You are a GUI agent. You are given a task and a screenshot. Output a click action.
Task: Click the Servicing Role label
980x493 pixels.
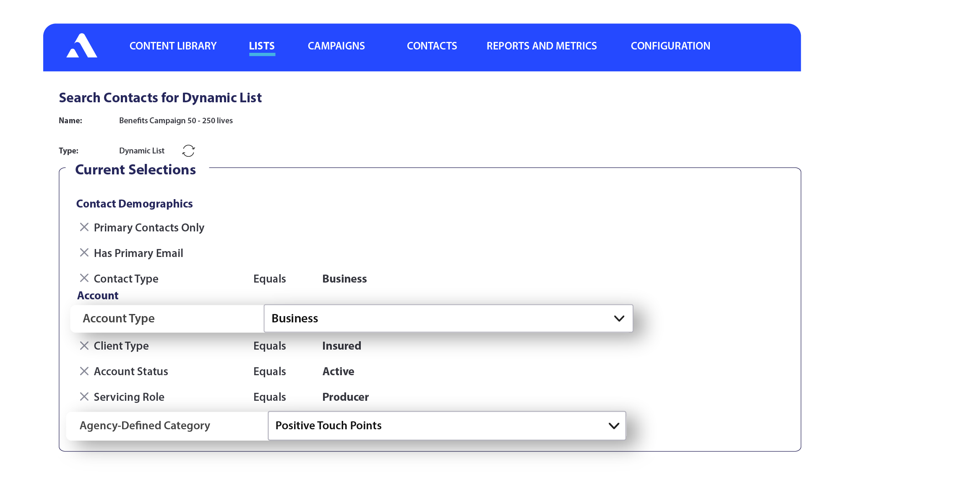[129, 397]
